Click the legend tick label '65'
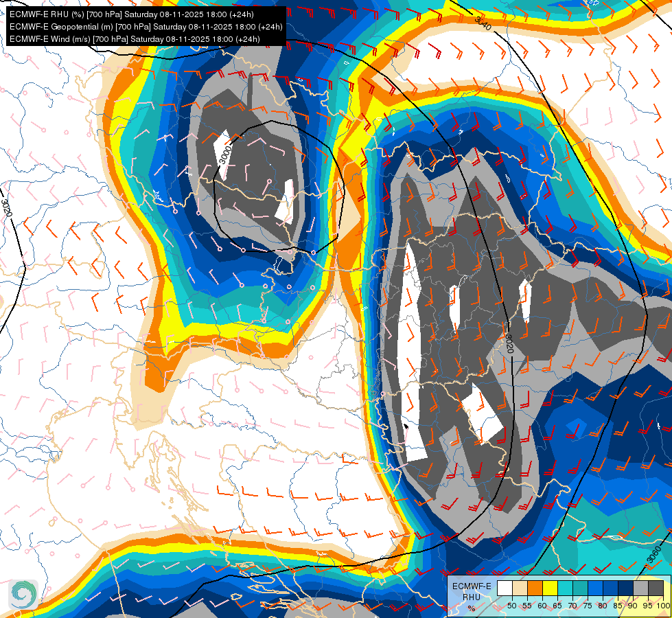 [557, 606]
